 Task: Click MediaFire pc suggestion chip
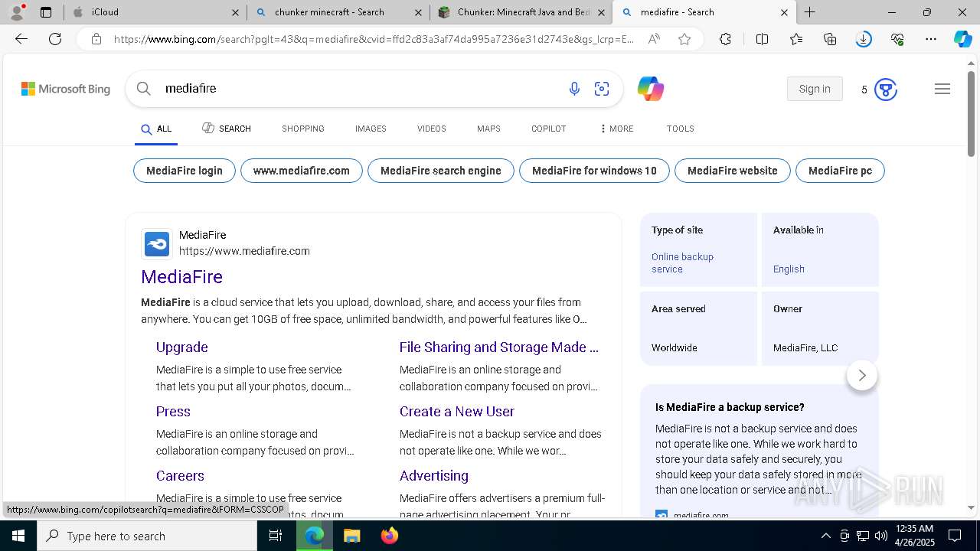point(841,171)
